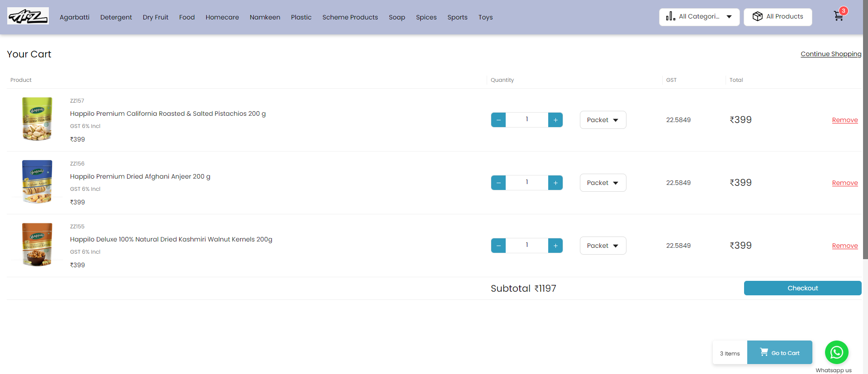The height and width of the screenshot is (374, 868).
Task: Select quantity field for Pistachios
Action: (x=527, y=120)
